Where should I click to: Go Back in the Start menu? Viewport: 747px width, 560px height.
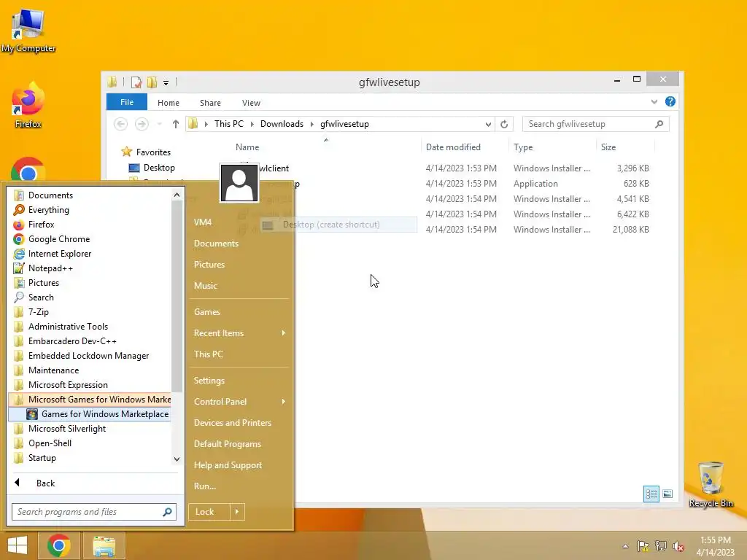(96, 483)
